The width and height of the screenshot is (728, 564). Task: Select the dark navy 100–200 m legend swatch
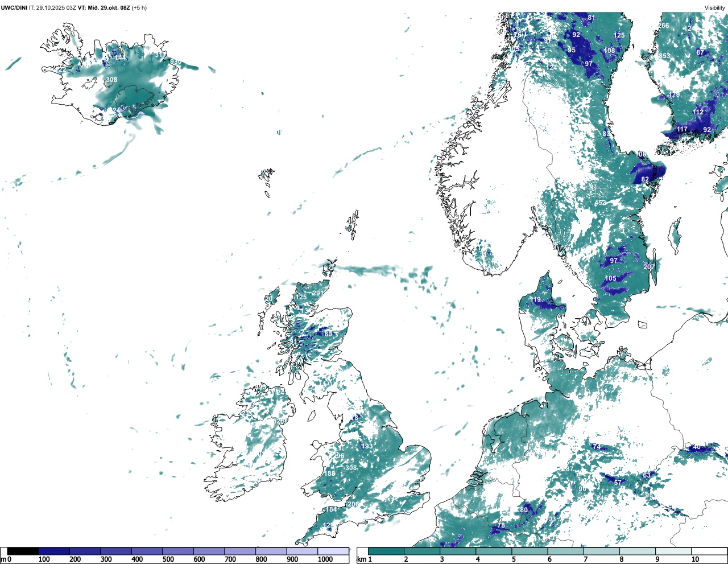tap(54, 551)
